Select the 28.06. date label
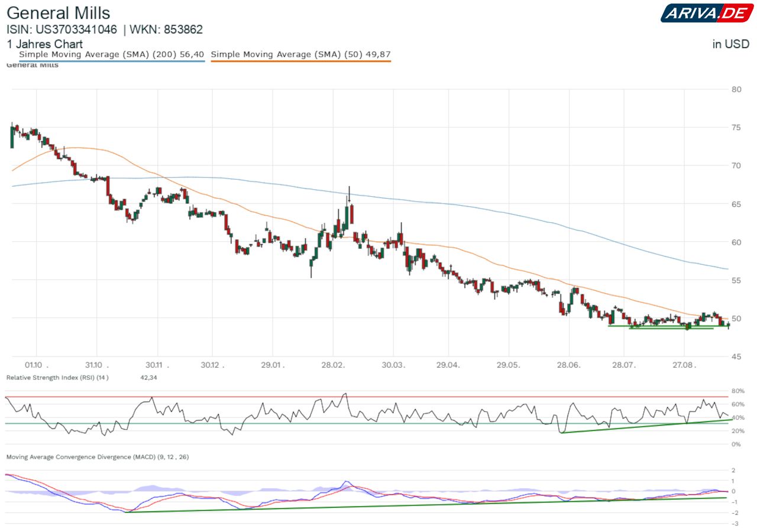Viewport: 757px width, 532px height. click(x=569, y=365)
